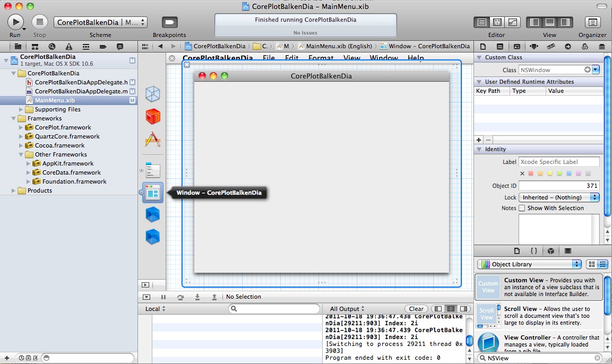This screenshot has width=612, height=364.
Task: Show the Code Snippet library
Action: coord(534,251)
